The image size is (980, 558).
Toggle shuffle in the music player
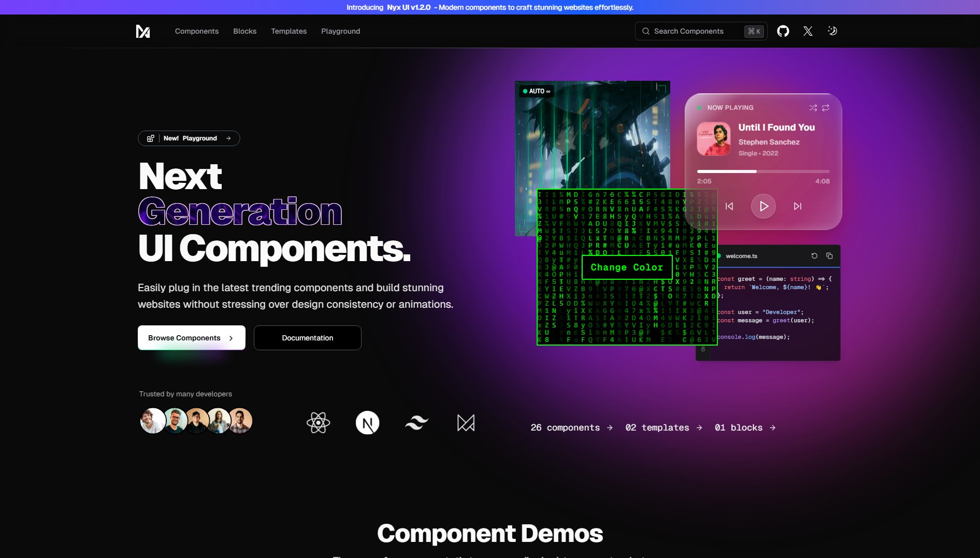813,108
